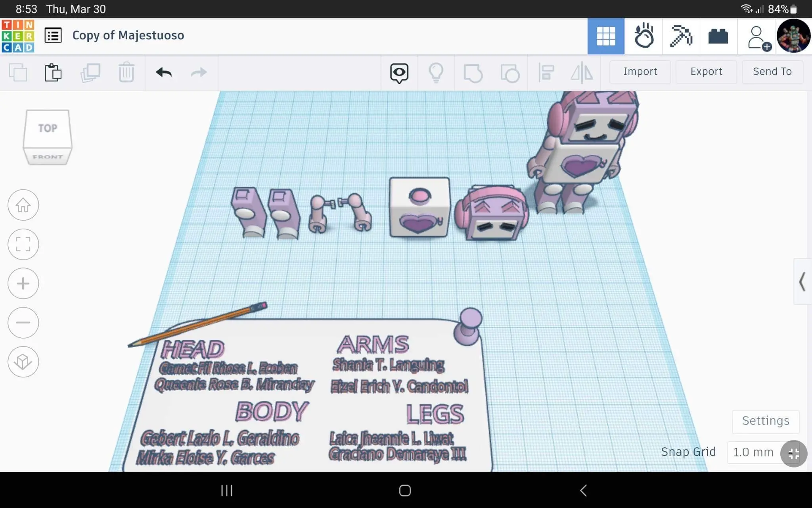Select the Ungroup tool

click(511, 73)
